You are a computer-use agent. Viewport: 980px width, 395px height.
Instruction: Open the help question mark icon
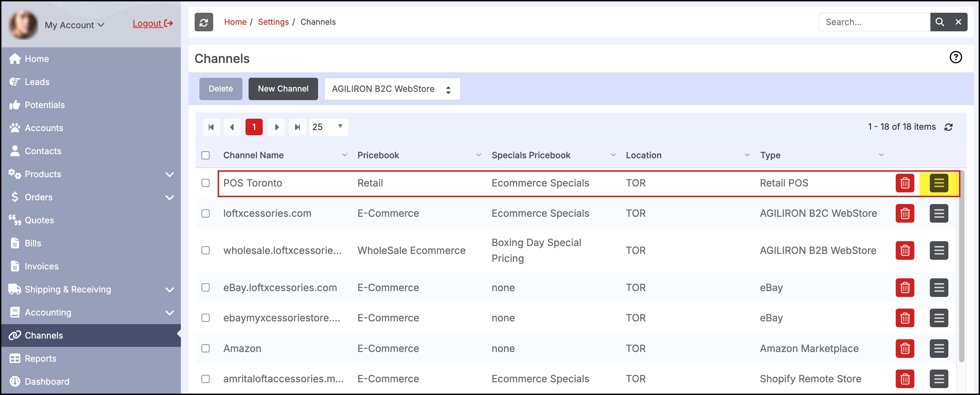pos(955,57)
